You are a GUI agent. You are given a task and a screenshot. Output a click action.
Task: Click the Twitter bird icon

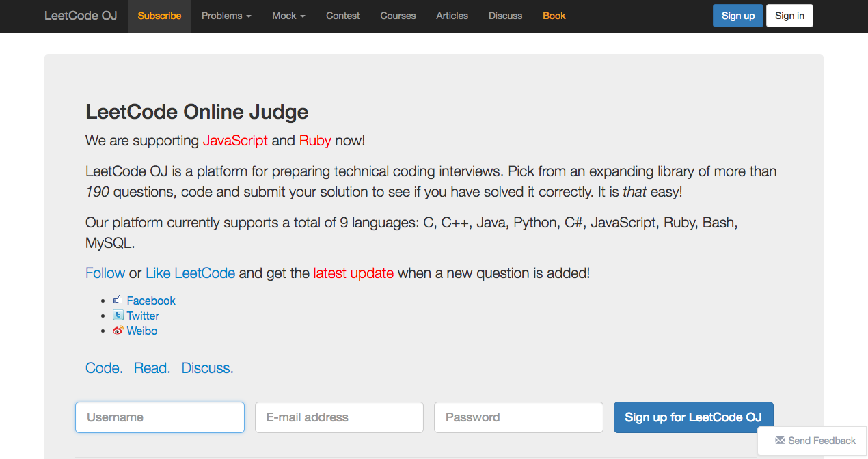pos(118,316)
